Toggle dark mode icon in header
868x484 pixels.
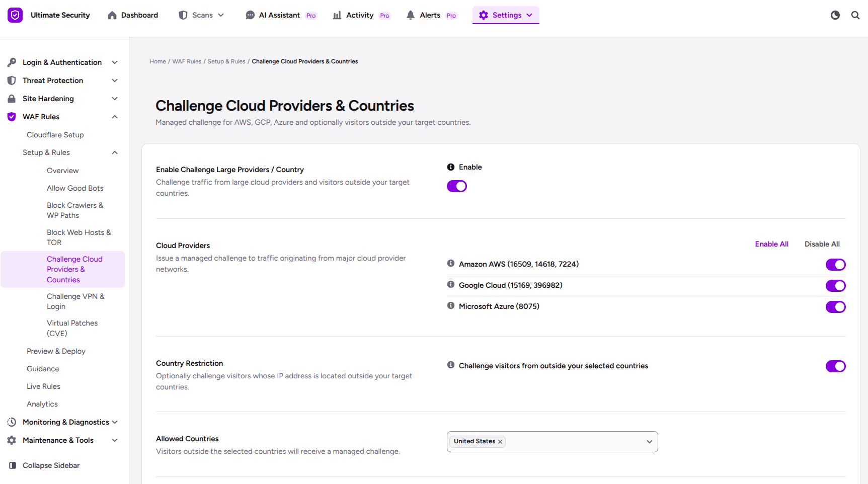(835, 15)
